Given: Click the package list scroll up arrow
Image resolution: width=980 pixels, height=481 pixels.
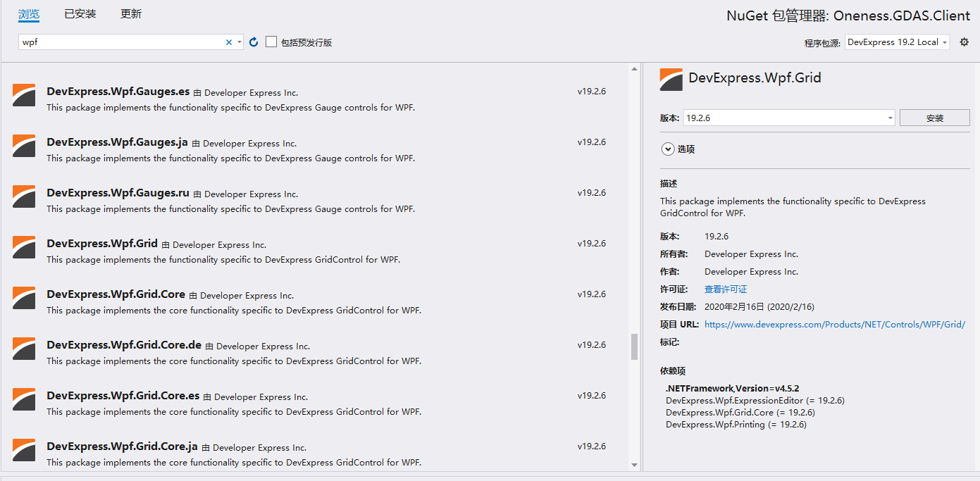Looking at the screenshot, I should 634,69.
